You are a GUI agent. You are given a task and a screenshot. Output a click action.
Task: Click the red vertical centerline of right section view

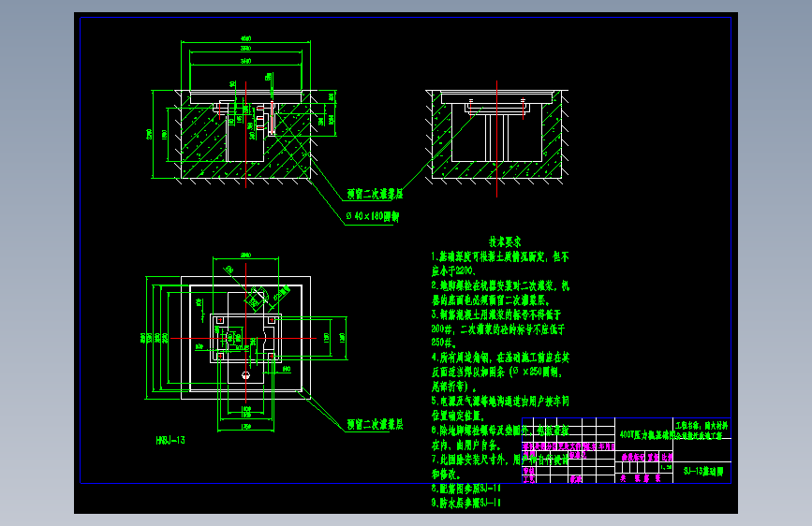point(496,139)
